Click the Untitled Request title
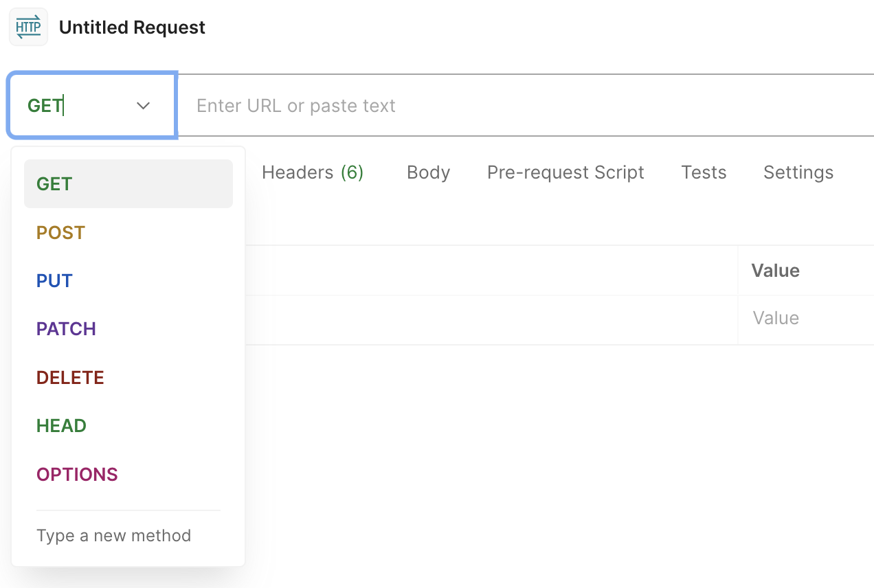 coord(132,27)
